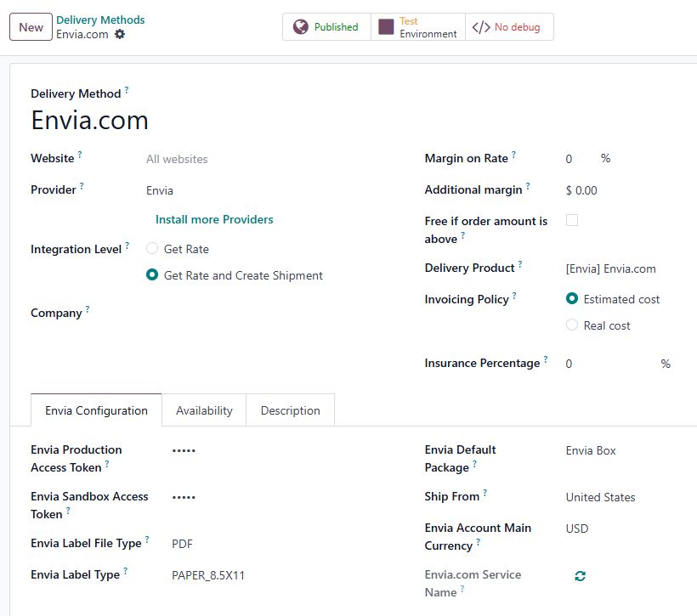The height and width of the screenshot is (616, 697).
Task: Open help tooltip next to Margin on Rate
Action: [514, 154]
